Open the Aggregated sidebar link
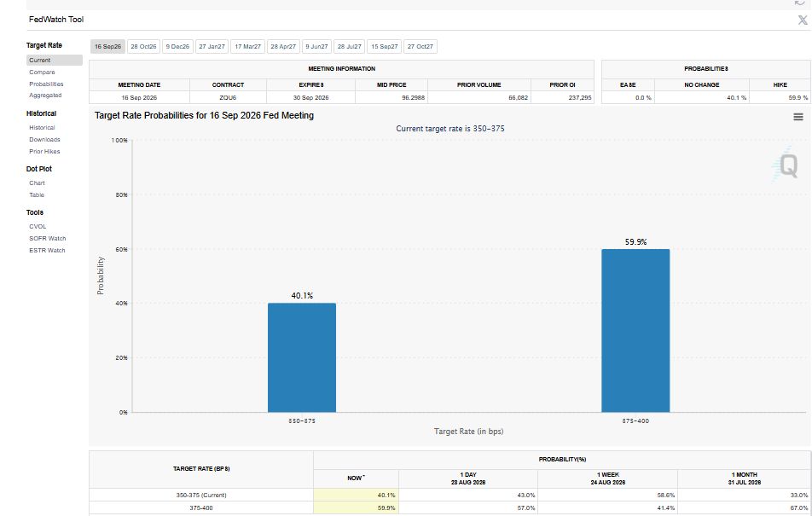 [x=45, y=96]
